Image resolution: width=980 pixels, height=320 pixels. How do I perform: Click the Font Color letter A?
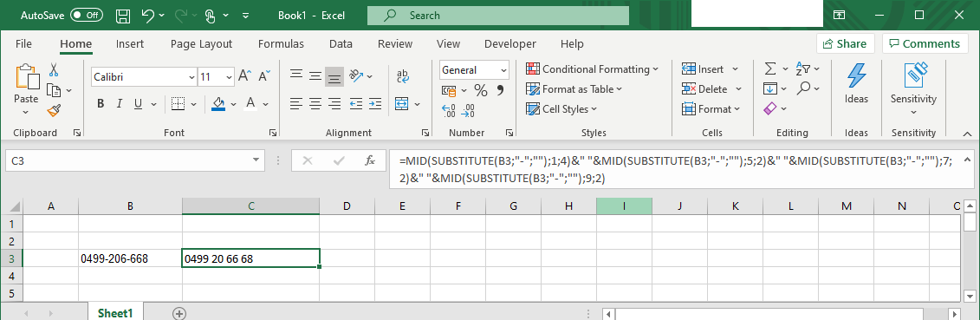tap(251, 104)
